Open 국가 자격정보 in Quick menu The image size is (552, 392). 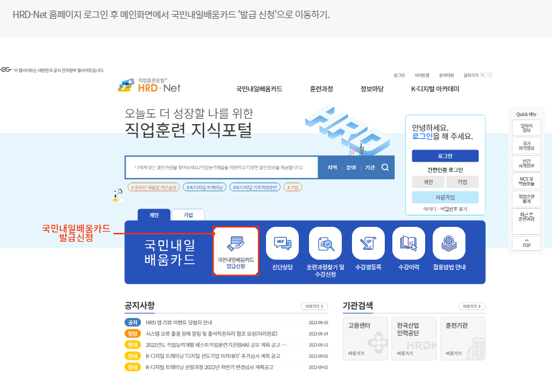tap(526, 146)
